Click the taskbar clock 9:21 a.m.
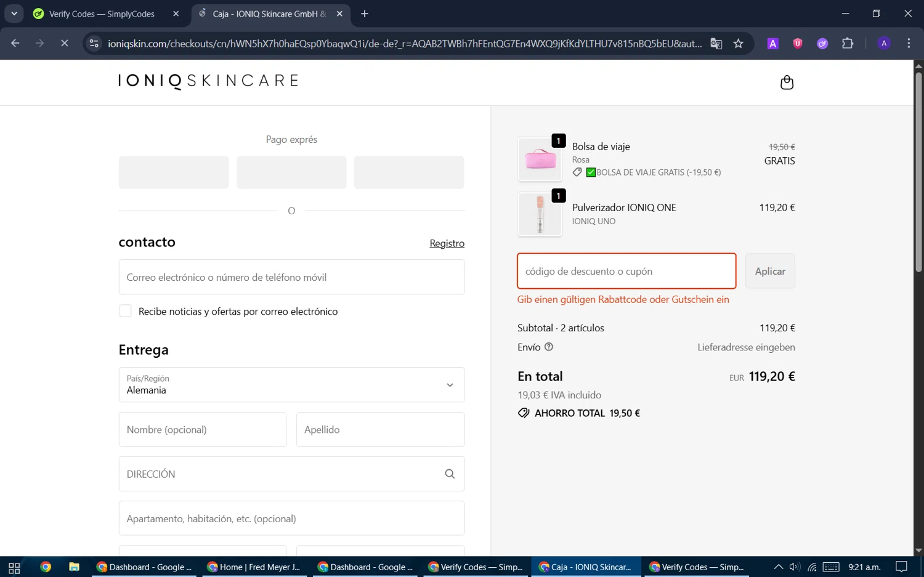This screenshot has width=924, height=577. (x=864, y=567)
